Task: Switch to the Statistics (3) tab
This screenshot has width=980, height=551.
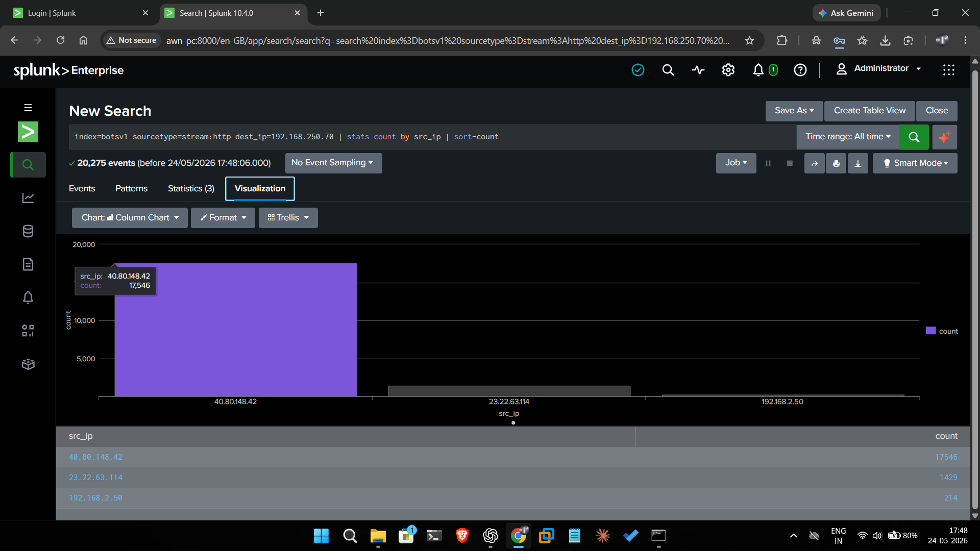Action: (x=191, y=189)
